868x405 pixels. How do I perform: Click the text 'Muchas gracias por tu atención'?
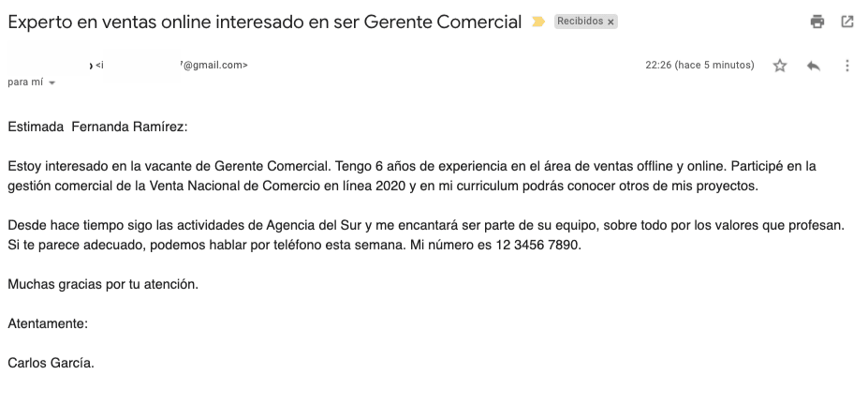(103, 284)
